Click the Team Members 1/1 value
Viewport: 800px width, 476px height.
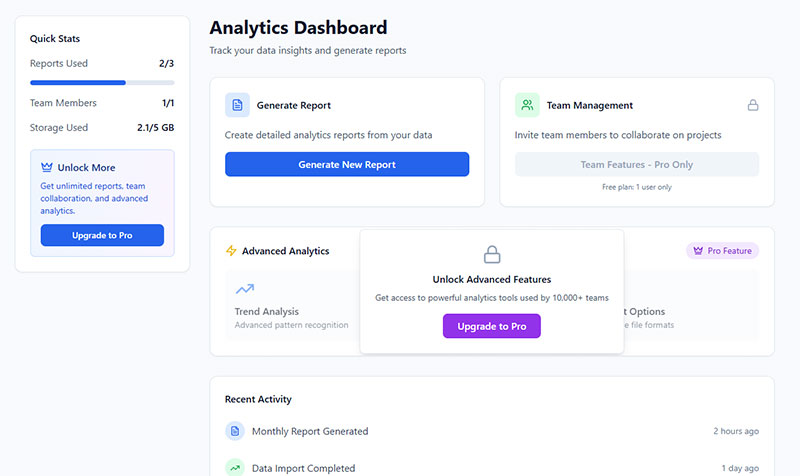point(168,103)
